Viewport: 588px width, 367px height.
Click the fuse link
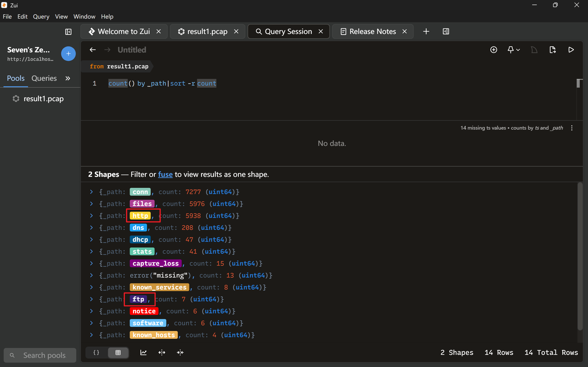click(x=165, y=174)
